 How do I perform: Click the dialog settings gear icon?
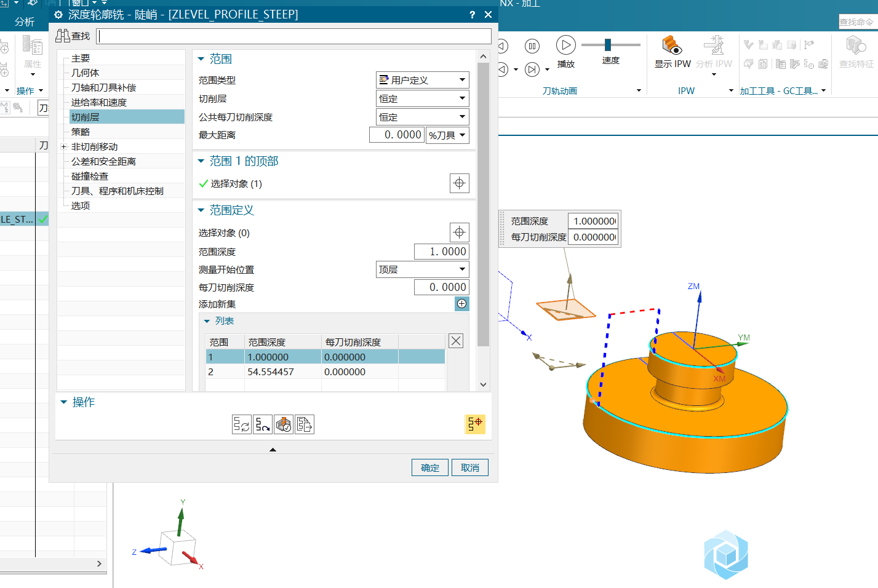(x=58, y=15)
